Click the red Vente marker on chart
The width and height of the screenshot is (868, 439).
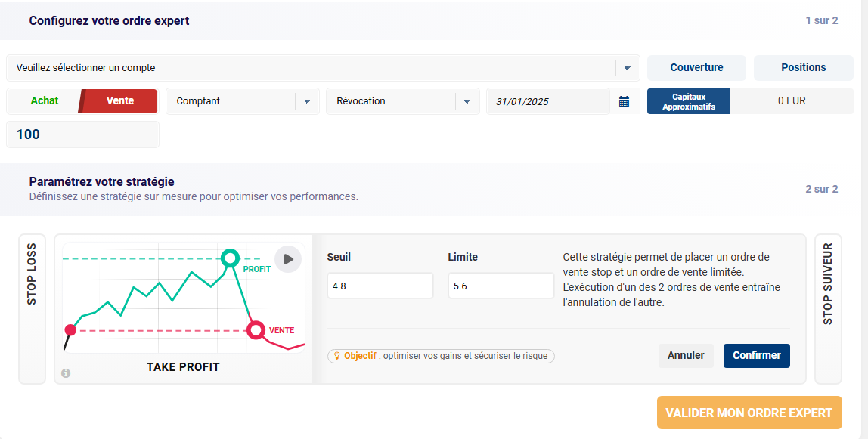click(256, 330)
